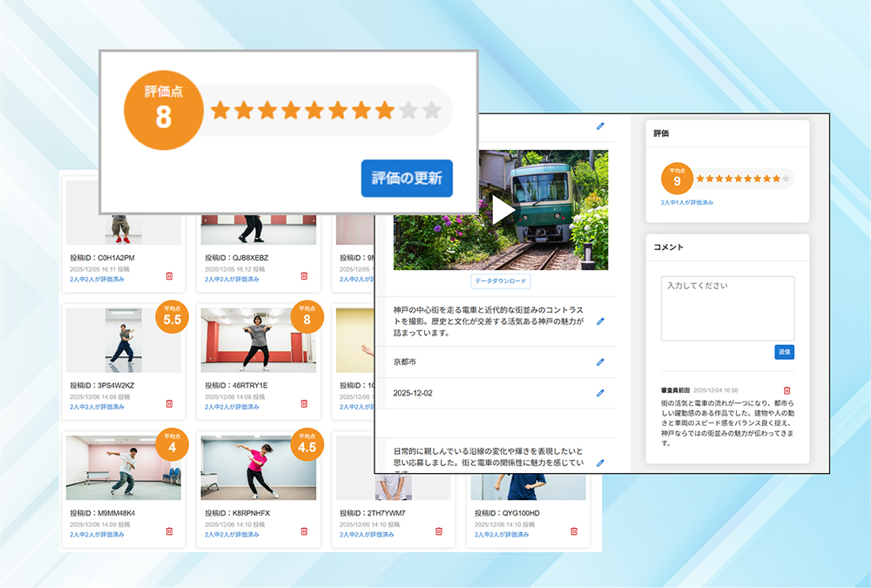Click pencil icon beside date 2025-12-02
871x588 pixels.
coord(600,393)
